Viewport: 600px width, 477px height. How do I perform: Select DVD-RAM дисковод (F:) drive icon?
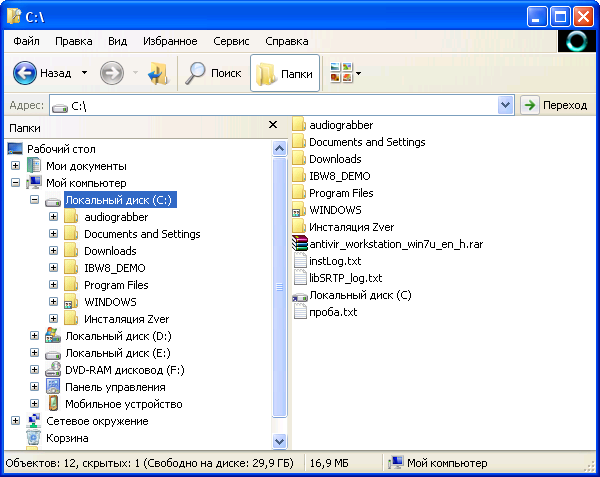[53, 370]
